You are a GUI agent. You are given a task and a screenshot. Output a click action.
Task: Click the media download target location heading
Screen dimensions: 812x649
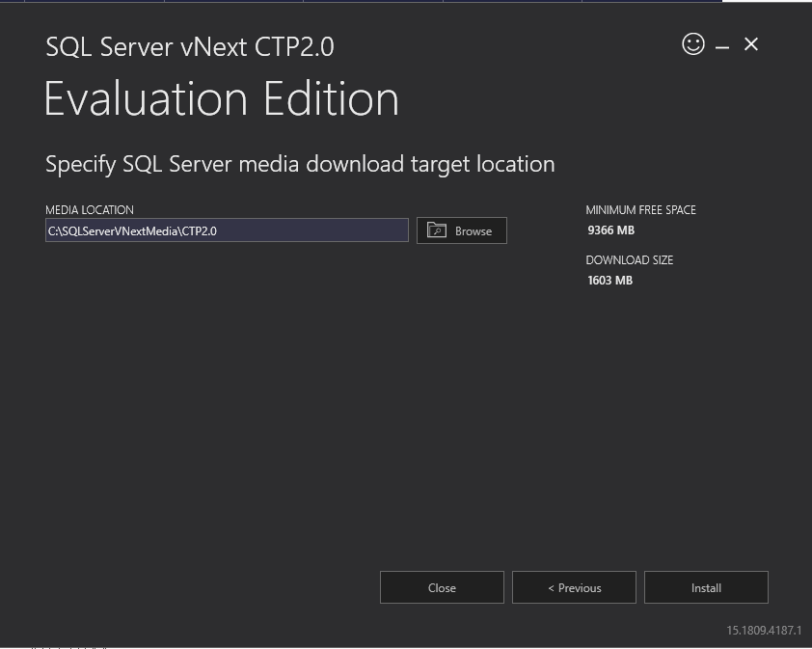tap(299, 164)
